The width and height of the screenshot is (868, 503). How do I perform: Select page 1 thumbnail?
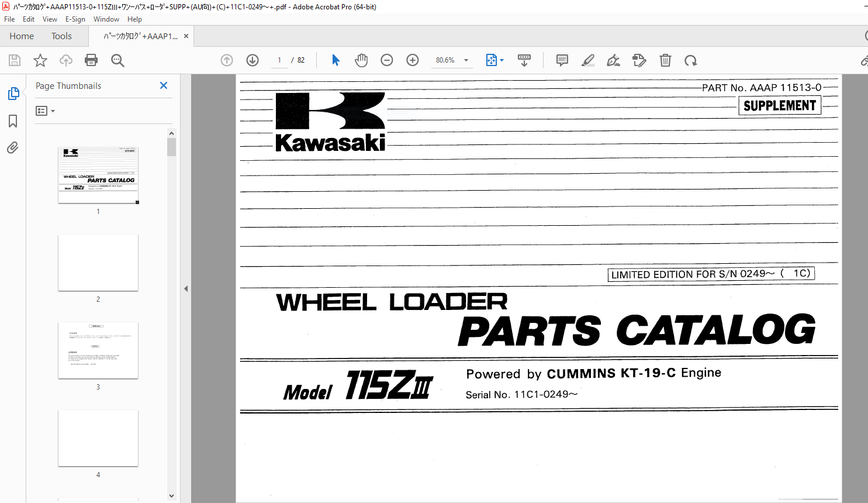click(x=98, y=175)
